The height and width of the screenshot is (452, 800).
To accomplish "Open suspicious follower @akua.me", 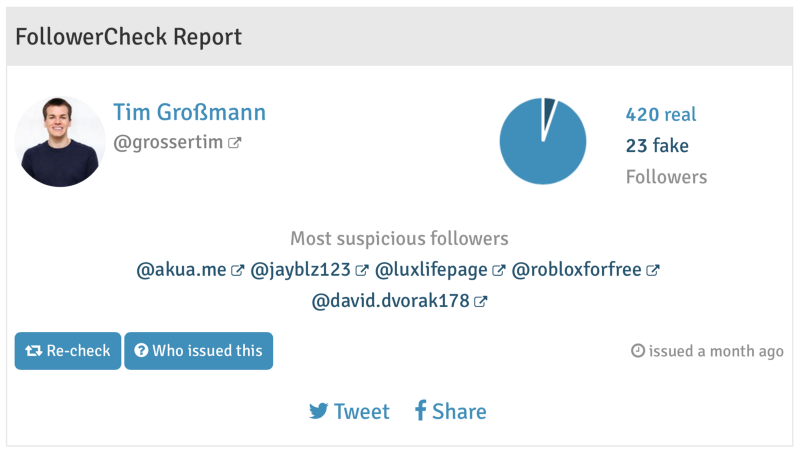I will pos(182,270).
